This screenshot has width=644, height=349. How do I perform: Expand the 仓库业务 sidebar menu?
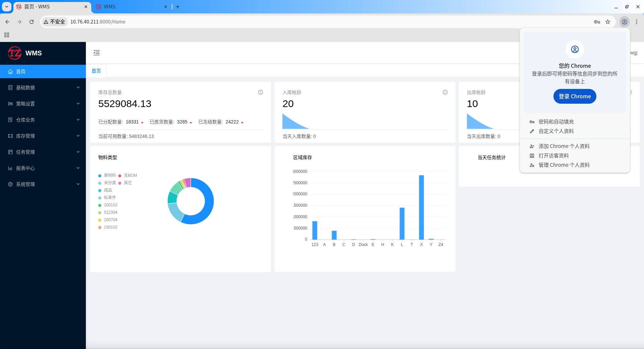click(x=43, y=120)
